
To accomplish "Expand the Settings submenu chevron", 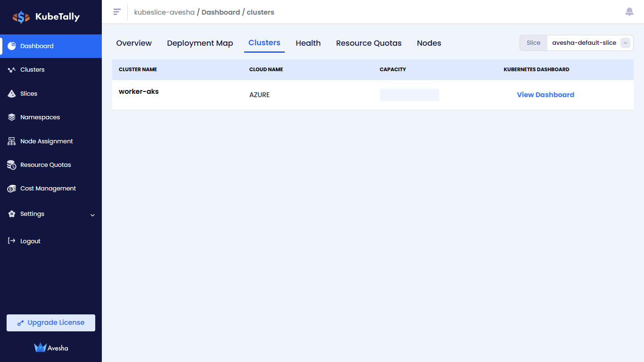I will point(92,215).
